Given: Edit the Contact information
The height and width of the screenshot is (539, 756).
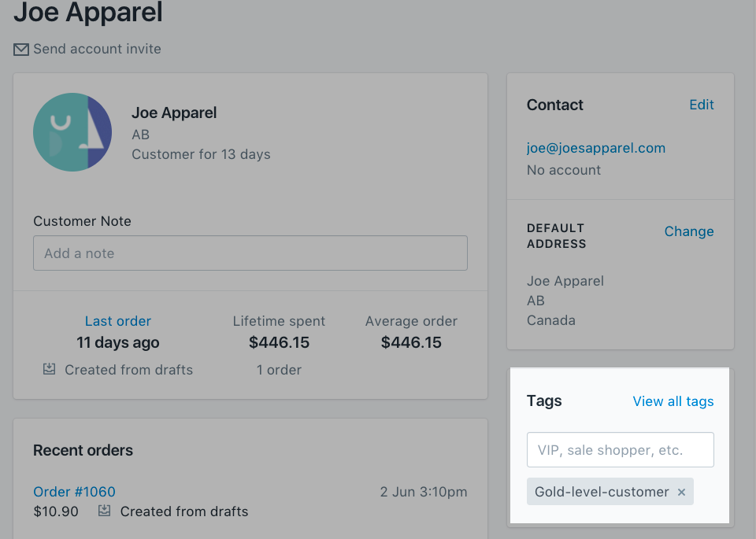Looking at the screenshot, I should point(702,105).
